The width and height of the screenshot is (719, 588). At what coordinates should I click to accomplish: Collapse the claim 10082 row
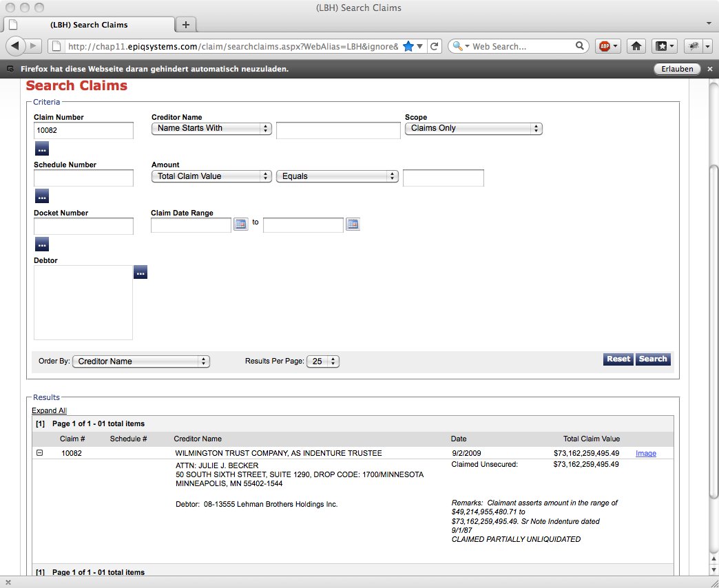(39, 453)
